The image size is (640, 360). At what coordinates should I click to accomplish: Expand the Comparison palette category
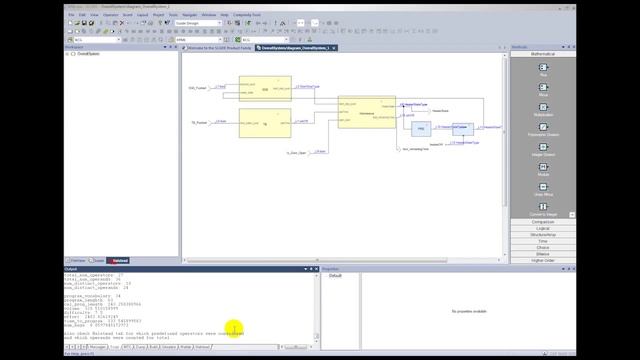[x=543, y=222]
